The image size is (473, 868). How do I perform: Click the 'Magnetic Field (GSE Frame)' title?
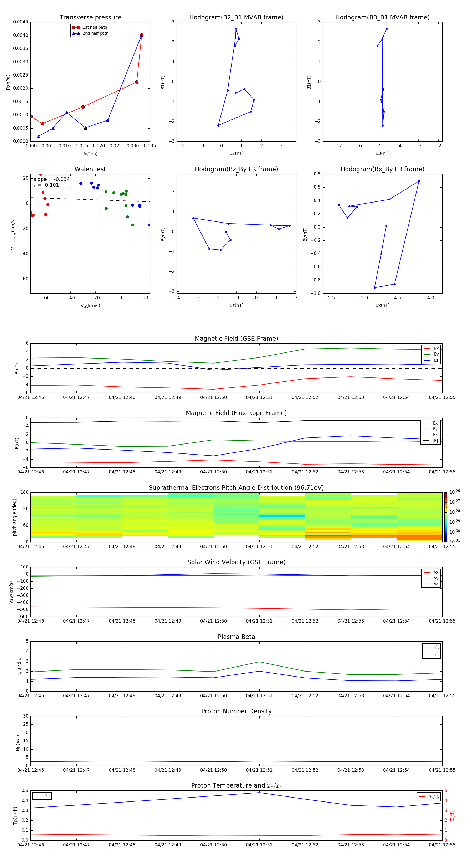tap(236, 339)
